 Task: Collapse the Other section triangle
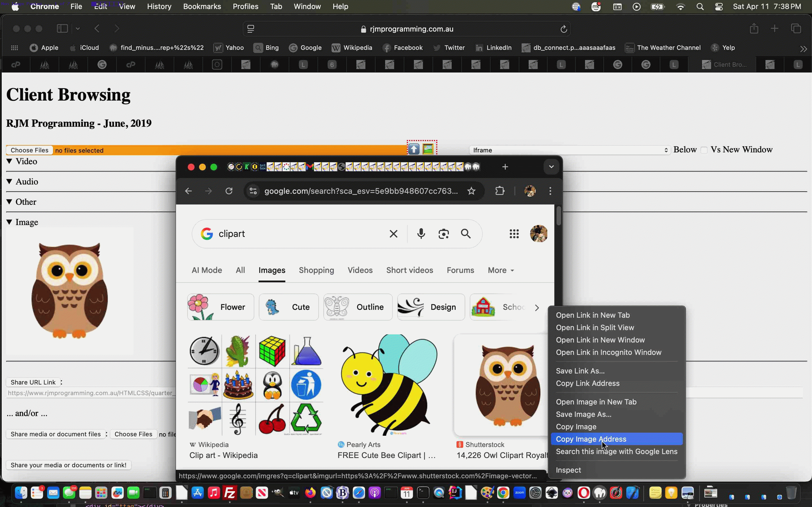click(9, 201)
